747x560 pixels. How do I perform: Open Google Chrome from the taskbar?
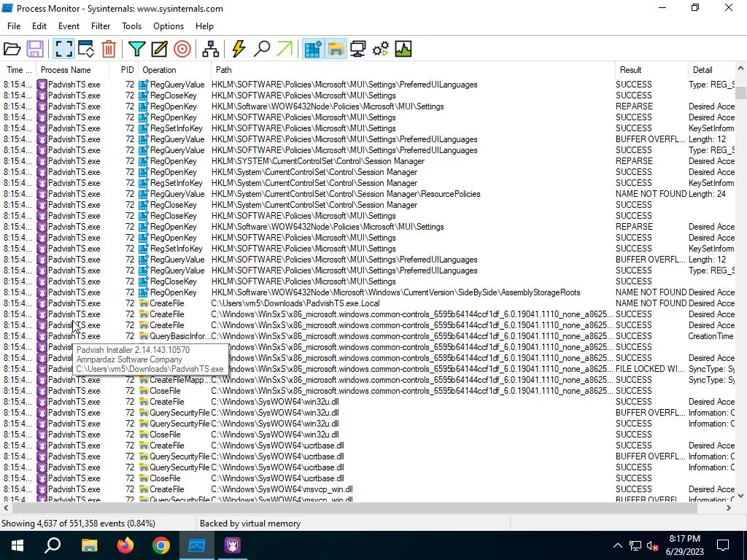click(161, 545)
